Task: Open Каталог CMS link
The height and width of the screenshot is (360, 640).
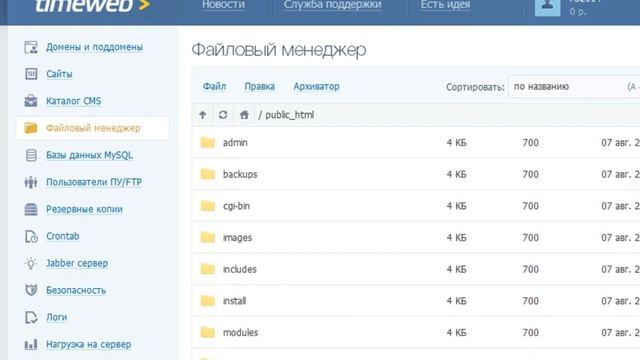Action: tap(73, 101)
